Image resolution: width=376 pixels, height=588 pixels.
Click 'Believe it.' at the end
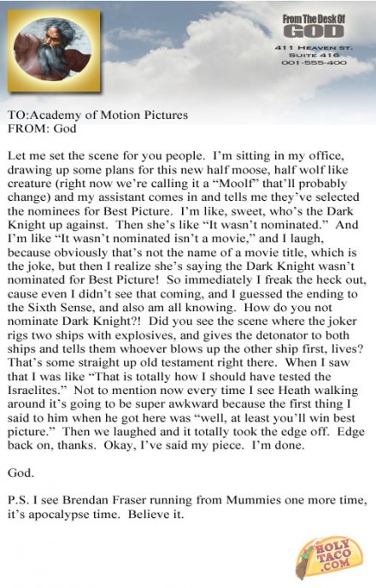pos(156,514)
